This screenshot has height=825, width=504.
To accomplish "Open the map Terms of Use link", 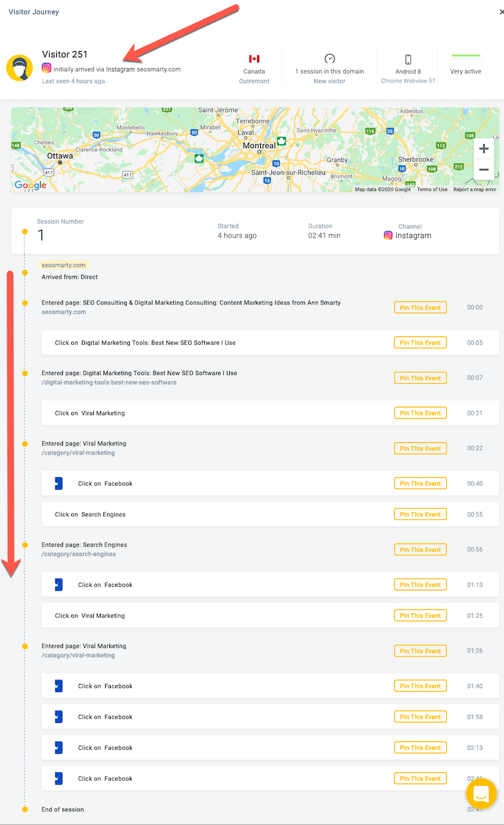I will (432, 189).
